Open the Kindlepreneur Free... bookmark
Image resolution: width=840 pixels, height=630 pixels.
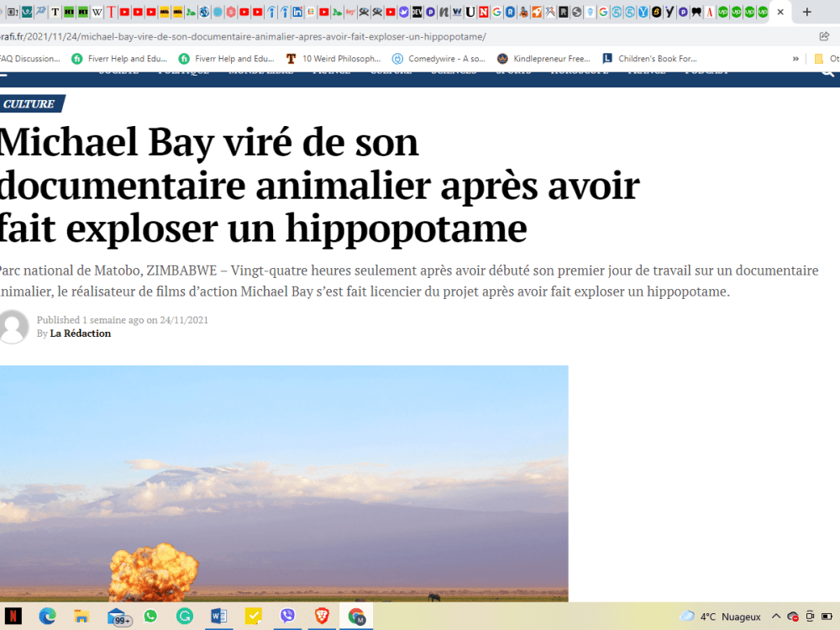(x=544, y=59)
